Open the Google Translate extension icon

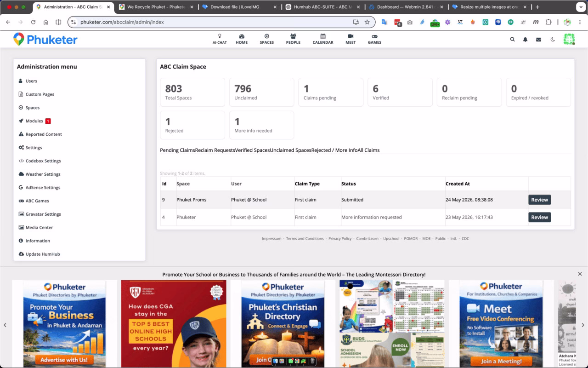[x=384, y=22]
